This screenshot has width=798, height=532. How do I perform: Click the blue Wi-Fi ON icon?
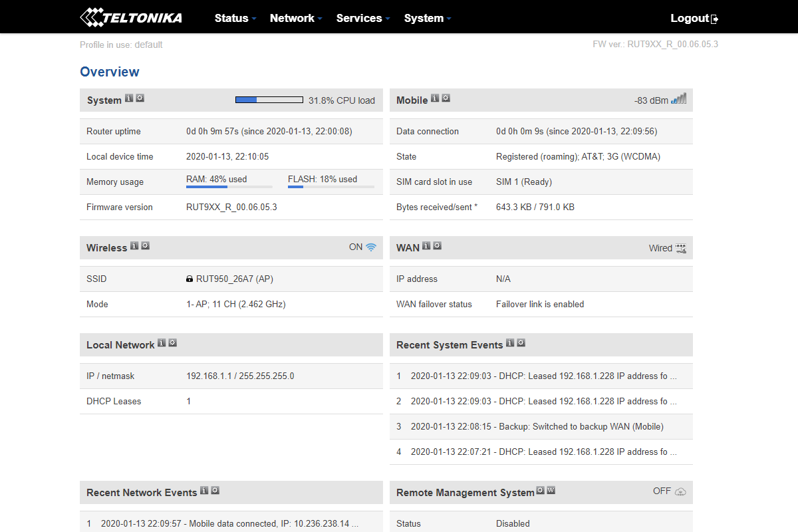371,247
